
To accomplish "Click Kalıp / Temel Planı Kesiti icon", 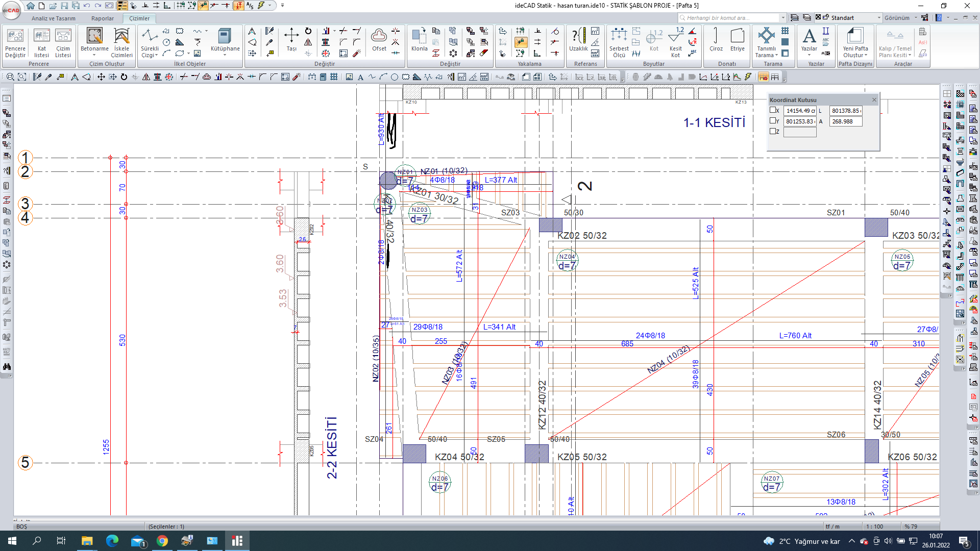I will [895, 36].
